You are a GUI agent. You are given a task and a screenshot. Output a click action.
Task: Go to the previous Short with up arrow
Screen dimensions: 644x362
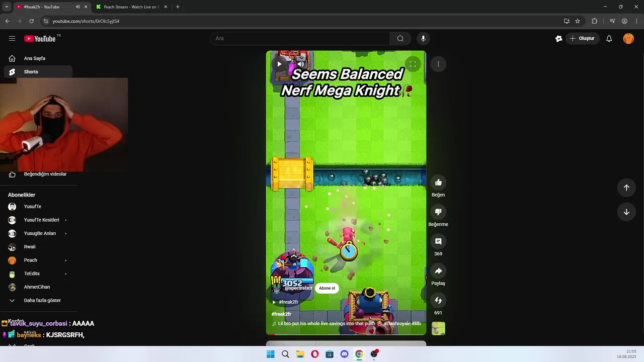click(626, 188)
